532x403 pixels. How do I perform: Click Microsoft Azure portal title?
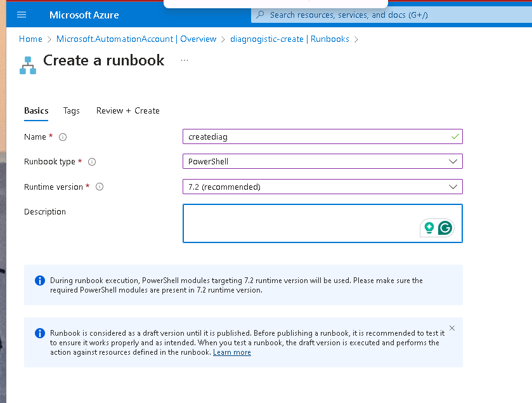tap(84, 15)
